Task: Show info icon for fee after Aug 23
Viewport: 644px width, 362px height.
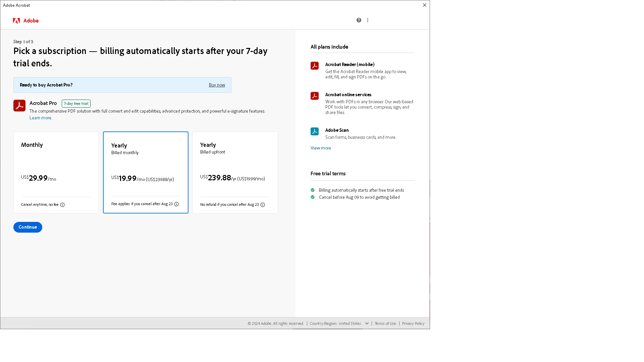Action: click(176, 204)
